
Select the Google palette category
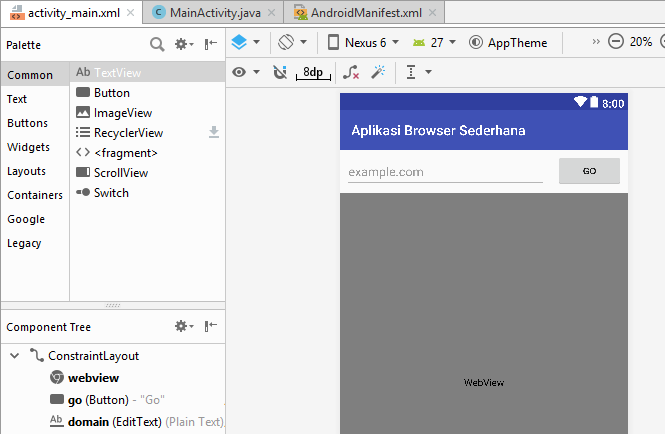tap(35, 219)
